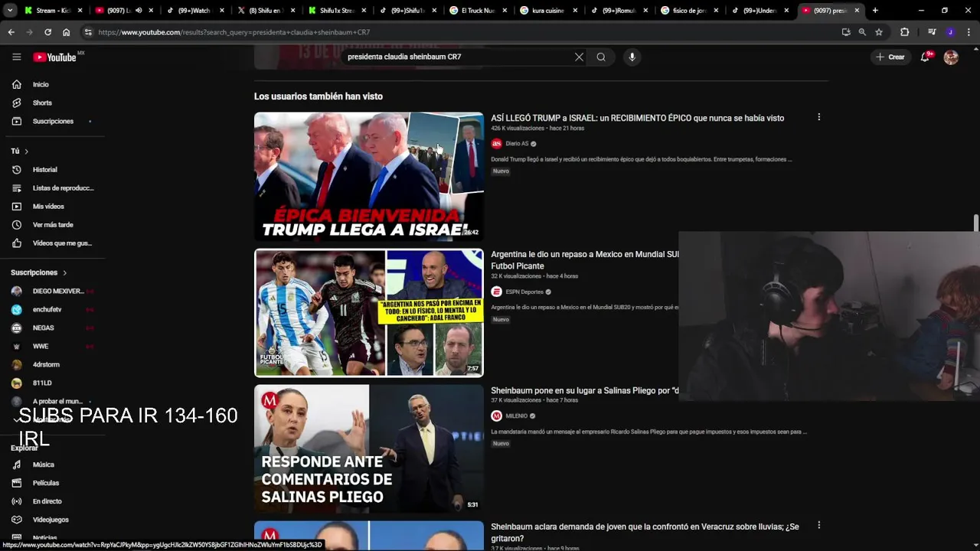Open title Sheinbaum pone en su lugar

[x=585, y=390]
